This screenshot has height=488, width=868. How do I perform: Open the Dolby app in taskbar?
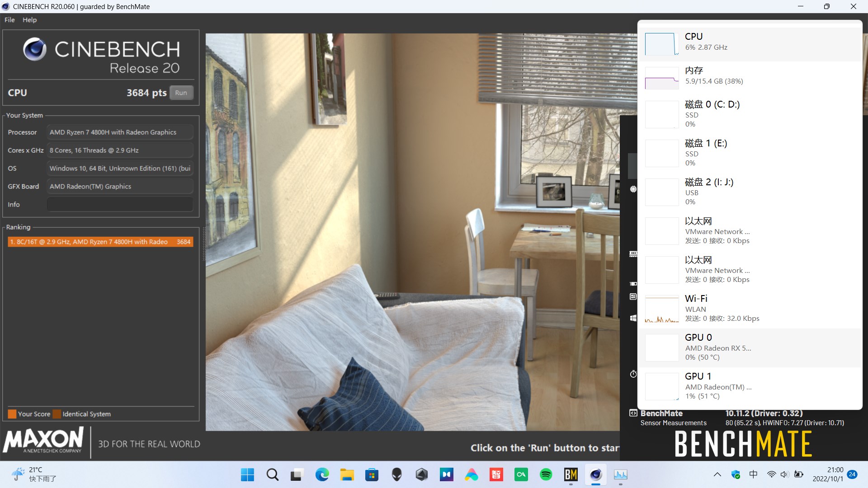tap(447, 474)
